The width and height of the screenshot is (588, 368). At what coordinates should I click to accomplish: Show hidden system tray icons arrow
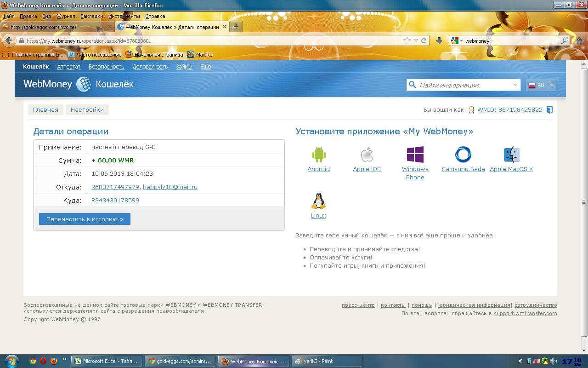520,361
